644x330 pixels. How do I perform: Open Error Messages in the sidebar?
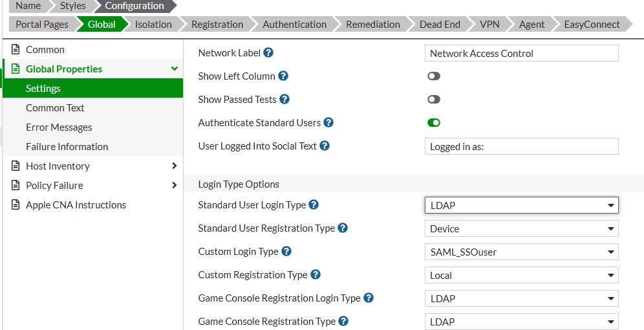point(93,127)
